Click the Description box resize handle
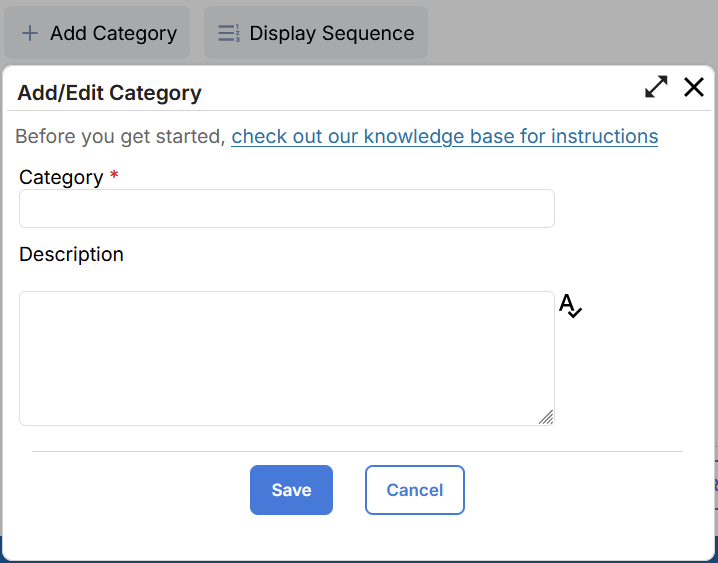Screen dimensions: 718x563 (x=546, y=417)
